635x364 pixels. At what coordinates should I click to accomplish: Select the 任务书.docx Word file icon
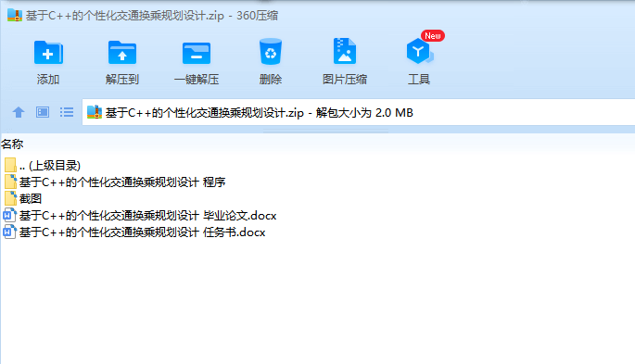pyautogui.click(x=9, y=232)
